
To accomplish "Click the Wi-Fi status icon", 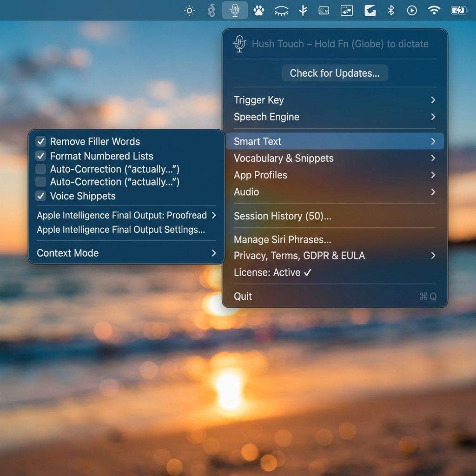I will click(434, 10).
